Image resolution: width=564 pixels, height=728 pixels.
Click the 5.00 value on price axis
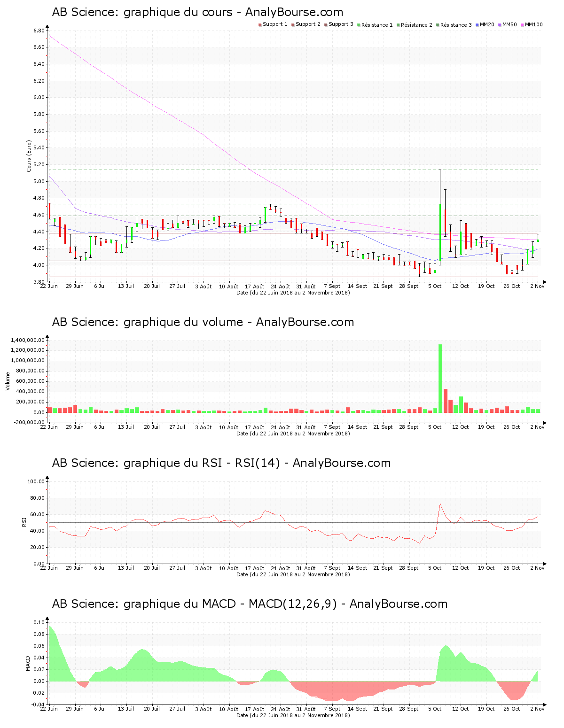pos(39,181)
